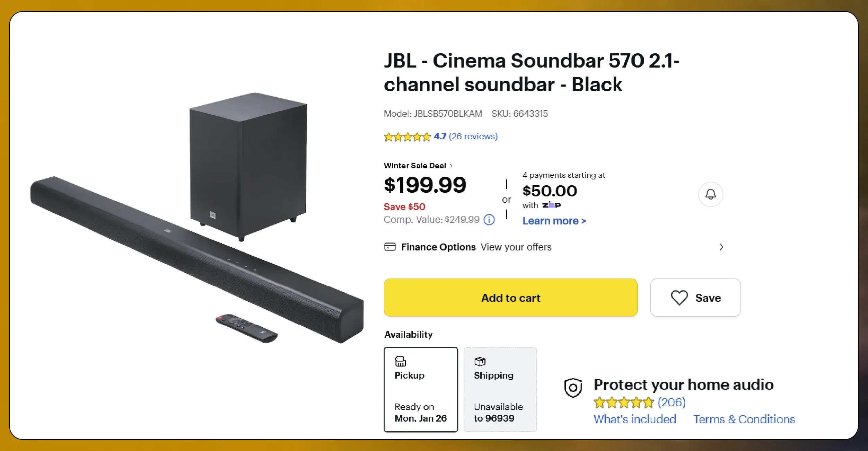Viewport: 868px width, 451px height.
Task: Open the Winter Sale Deal arrow
Action: tap(451, 166)
